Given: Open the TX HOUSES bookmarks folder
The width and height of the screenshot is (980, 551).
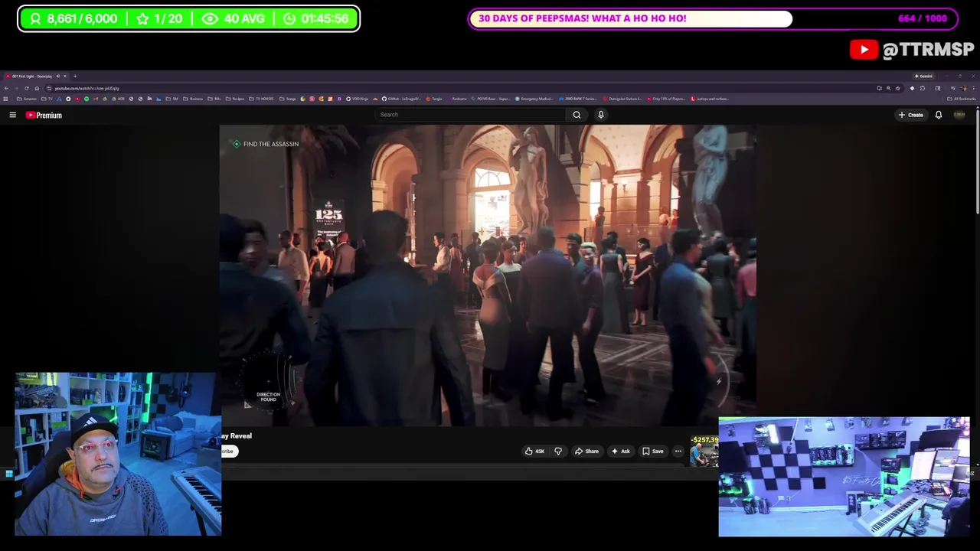Looking at the screenshot, I should click(x=261, y=99).
